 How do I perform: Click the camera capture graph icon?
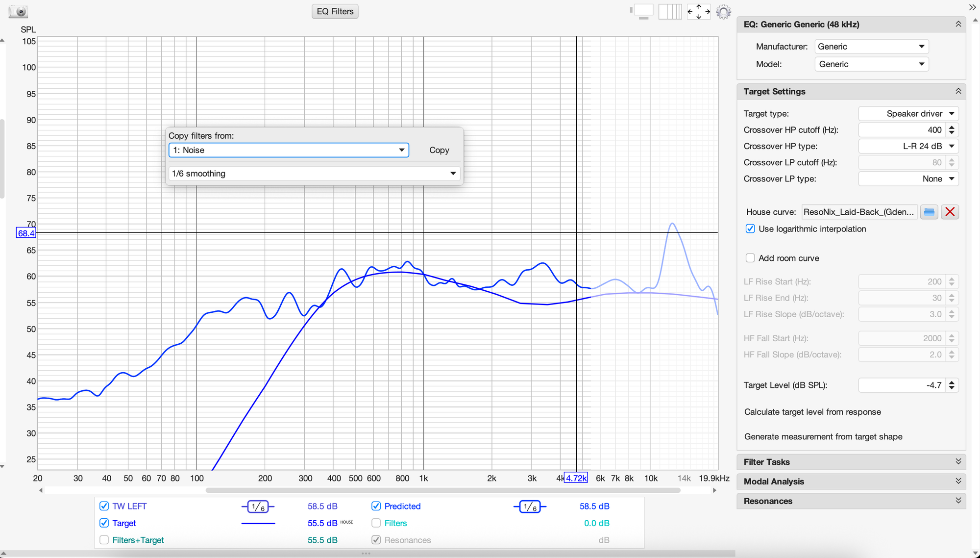click(x=19, y=11)
